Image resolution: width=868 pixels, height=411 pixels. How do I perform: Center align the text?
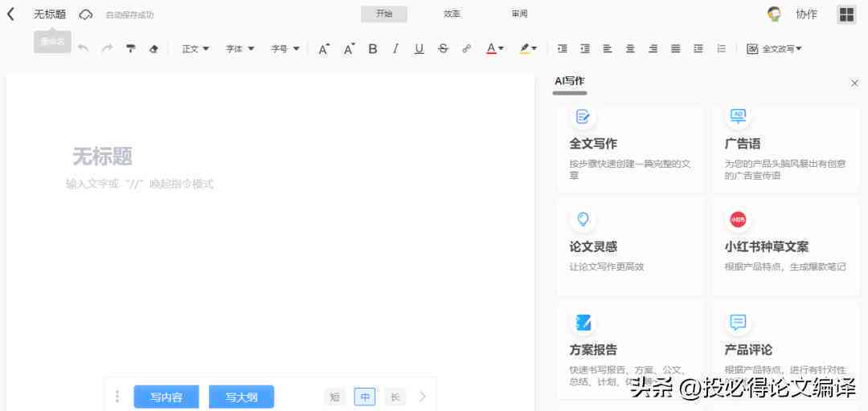[x=631, y=49]
